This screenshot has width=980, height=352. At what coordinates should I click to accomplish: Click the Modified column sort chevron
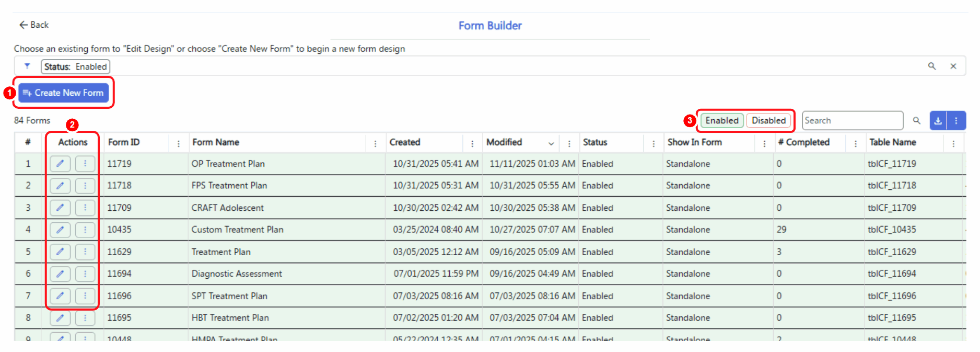point(551,143)
